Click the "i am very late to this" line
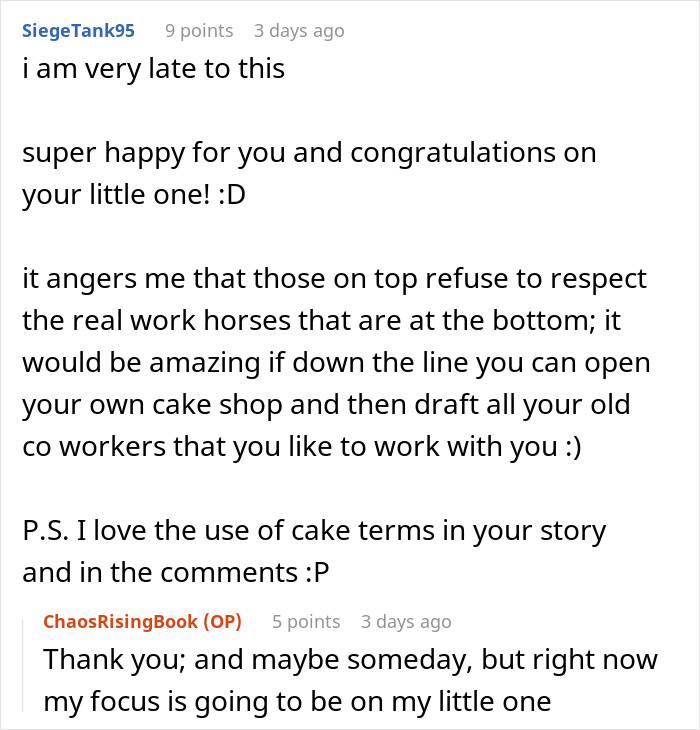 tap(153, 69)
